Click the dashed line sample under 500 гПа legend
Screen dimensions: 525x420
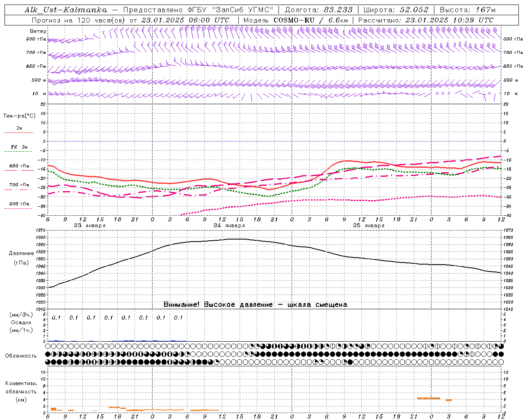(19, 208)
